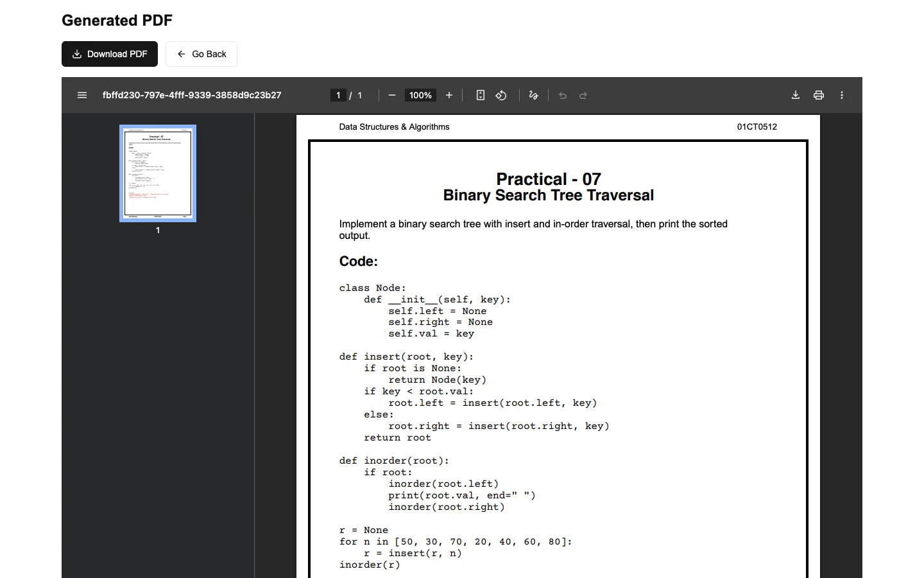Click the 'Code:' section heading

point(359,261)
